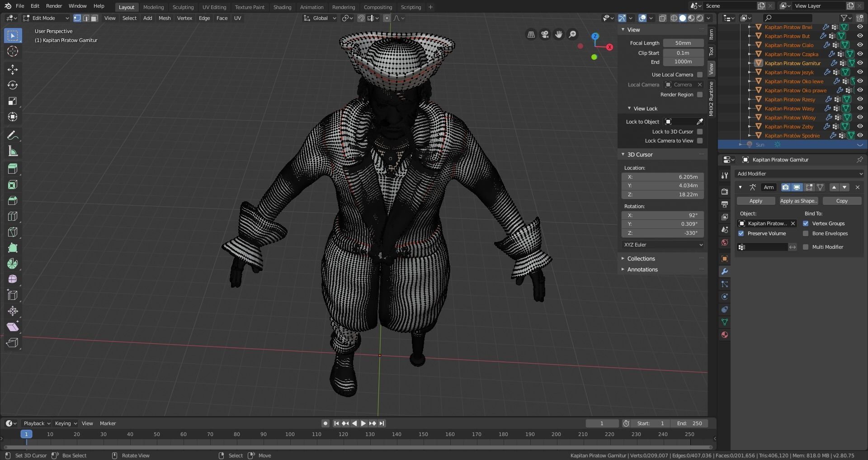Open the Modifiers wrench properties tab
Viewport: 868px width, 460px height.
pos(725,271)
